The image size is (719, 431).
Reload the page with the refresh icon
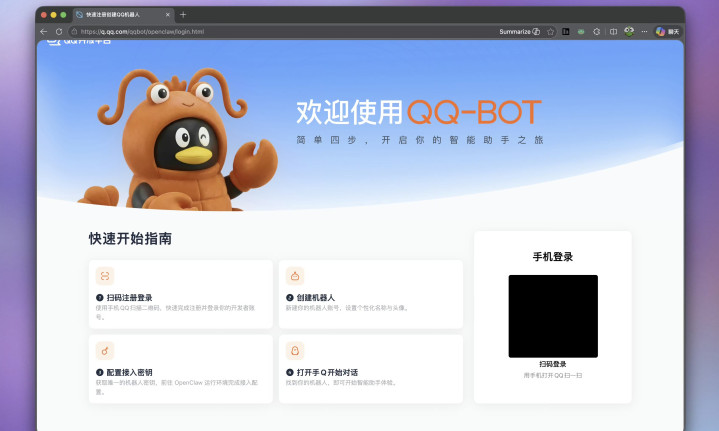[x=59, y=32]
